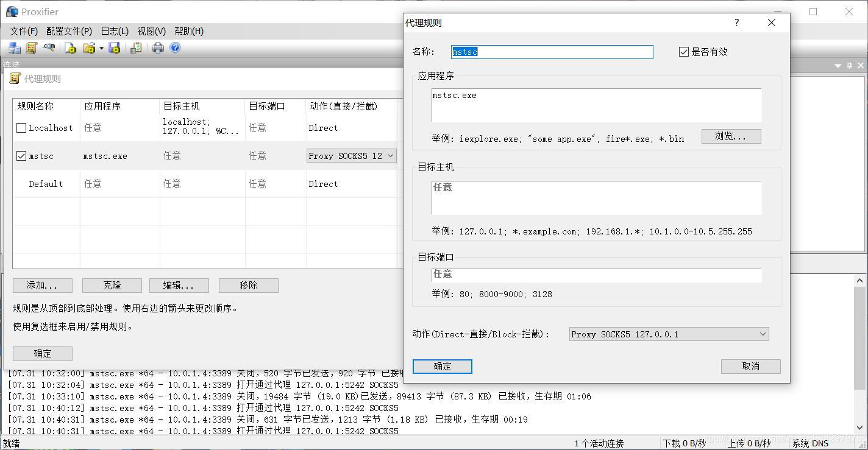
Task: Open the 帮助(H) menu
Action: pyautogui.click(x=189, y=31)
